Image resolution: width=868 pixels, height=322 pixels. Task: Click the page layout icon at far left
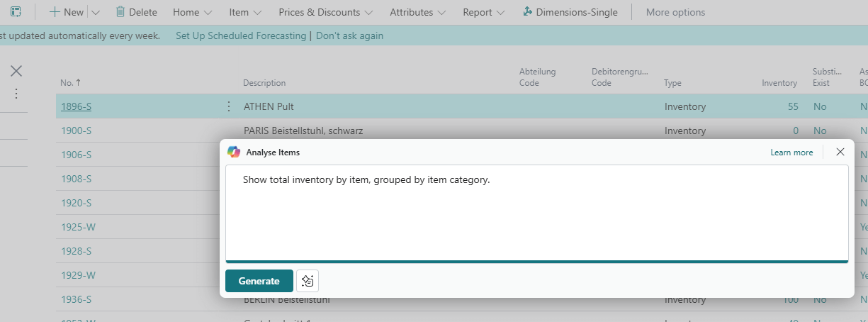pos(16,12)
